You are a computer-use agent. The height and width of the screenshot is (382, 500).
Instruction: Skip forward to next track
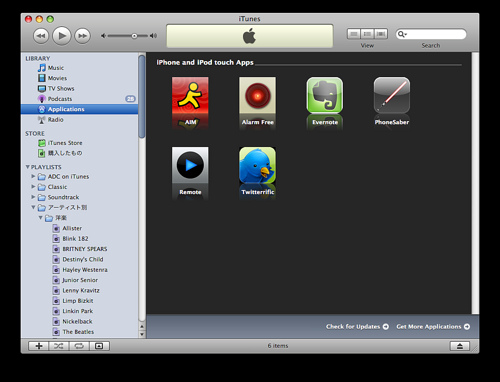pos(82,36)
